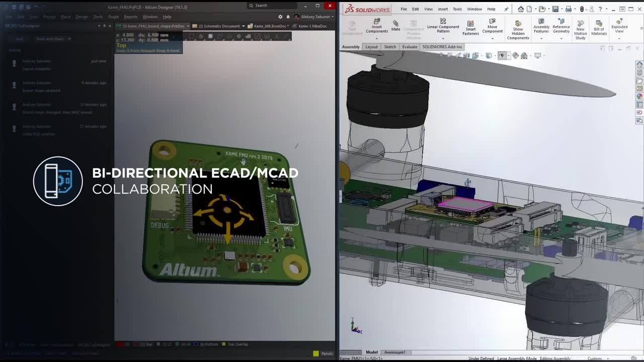
Task: Pin the SolidWorks menu bar
Action: [x=506, y=9]
